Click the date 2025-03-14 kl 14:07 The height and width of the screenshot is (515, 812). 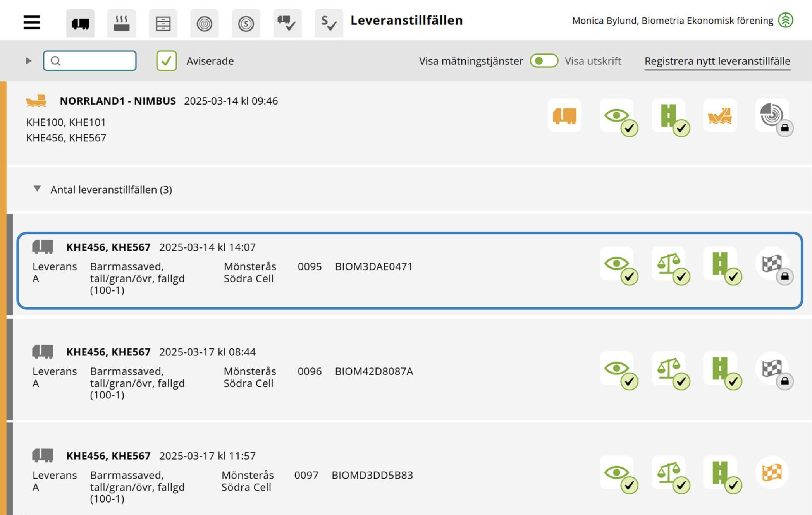point(207,247)
